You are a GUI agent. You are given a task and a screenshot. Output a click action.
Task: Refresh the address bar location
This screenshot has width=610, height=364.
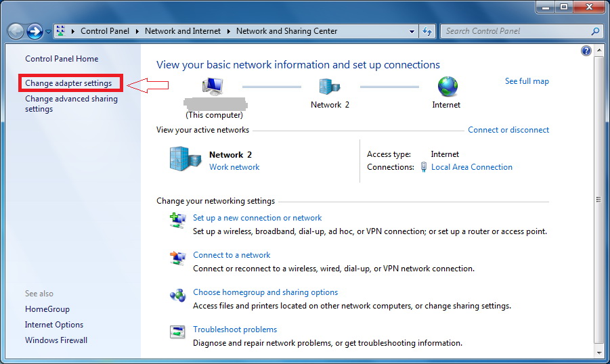[x=427, y=31]
